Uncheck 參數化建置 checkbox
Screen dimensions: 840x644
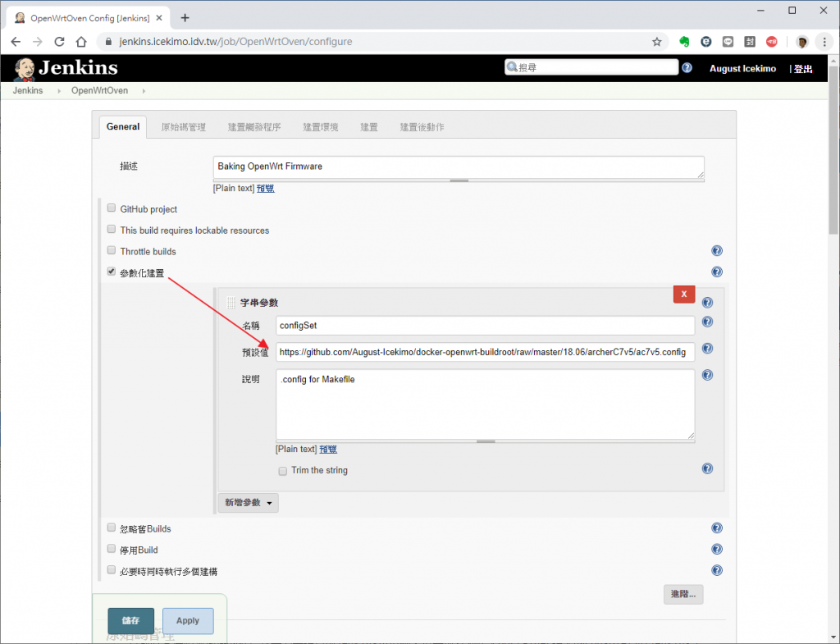pyautogui.click(x=112, y=272)
